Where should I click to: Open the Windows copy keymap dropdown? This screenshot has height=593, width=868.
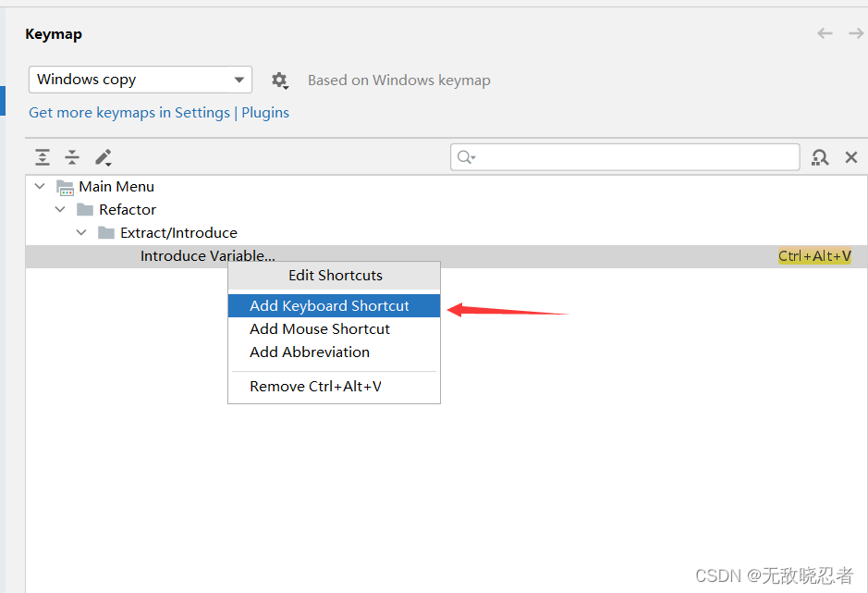click(141, 80)
